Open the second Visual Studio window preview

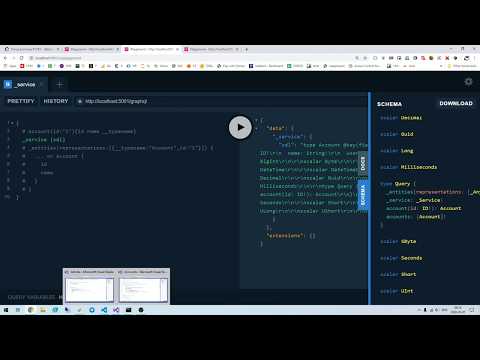point(143,286)
